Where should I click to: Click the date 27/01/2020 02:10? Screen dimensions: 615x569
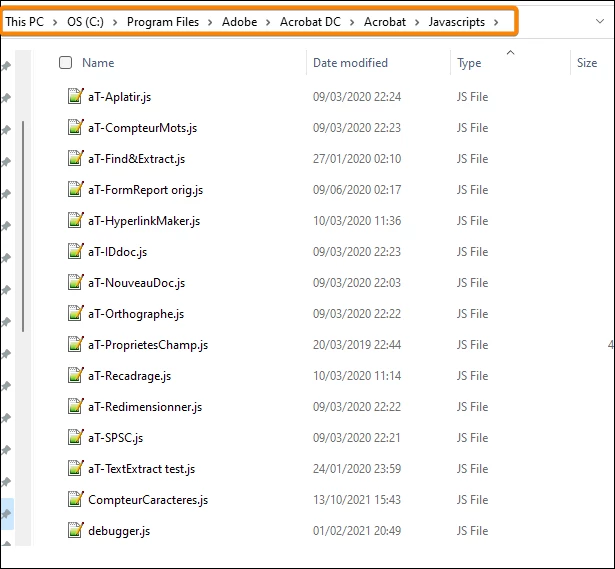coord(357,159)
